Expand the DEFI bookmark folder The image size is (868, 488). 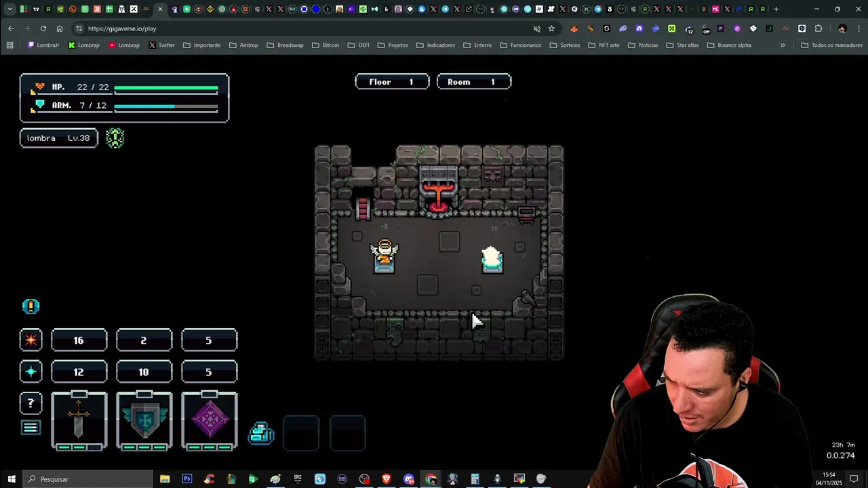[x=358, y=45]
